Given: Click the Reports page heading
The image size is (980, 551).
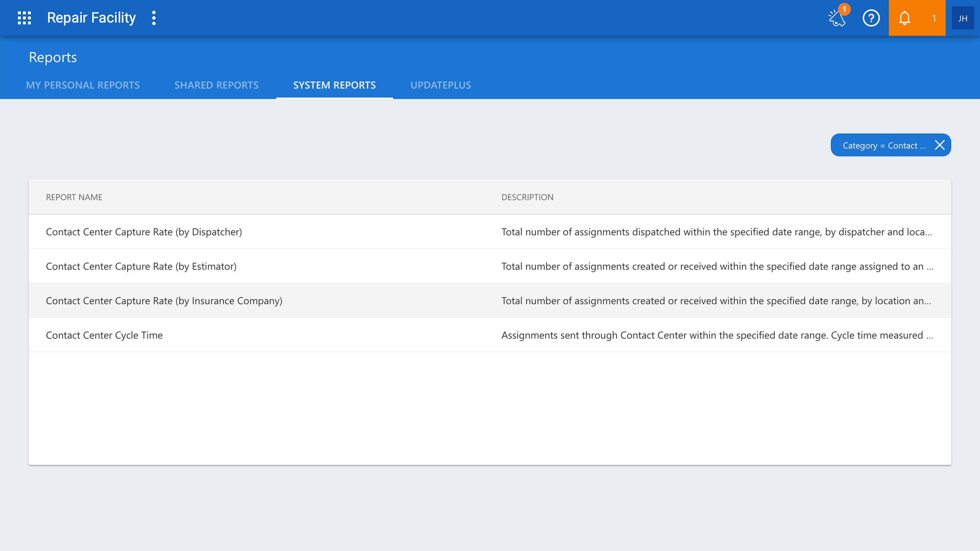Looking at the screenshot, I should [x=53, y=57].
